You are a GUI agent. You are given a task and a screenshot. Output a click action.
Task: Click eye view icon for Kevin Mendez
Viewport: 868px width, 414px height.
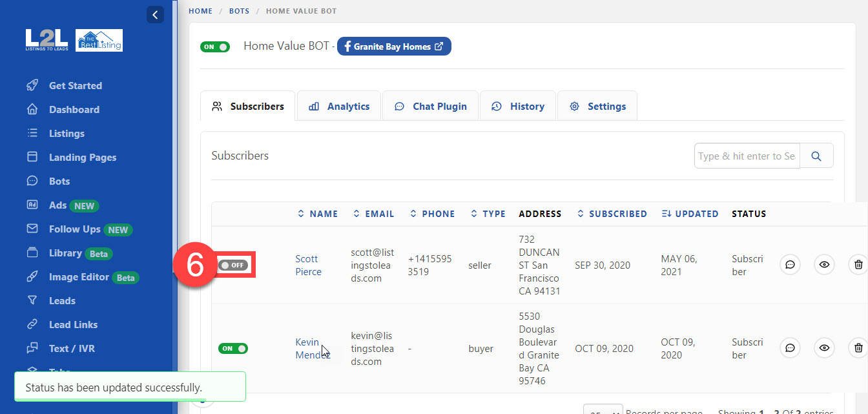(x=824, y=348)
